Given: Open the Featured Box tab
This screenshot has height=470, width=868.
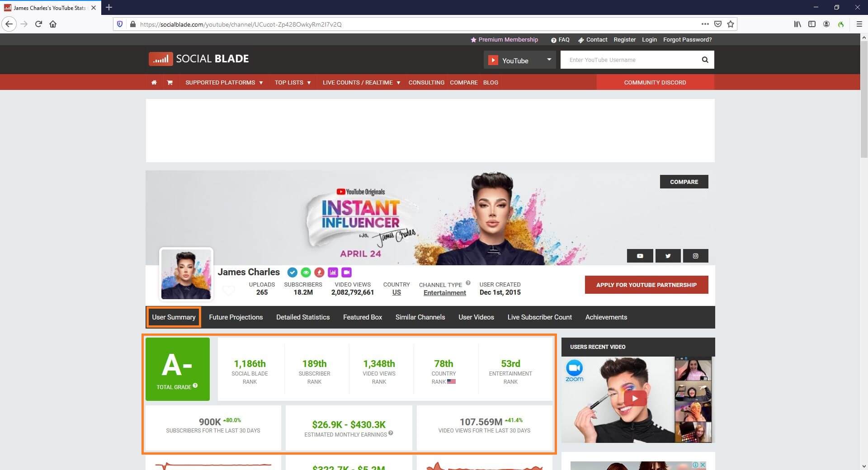Looking at the screenshot, I should (x=363, y=317).
